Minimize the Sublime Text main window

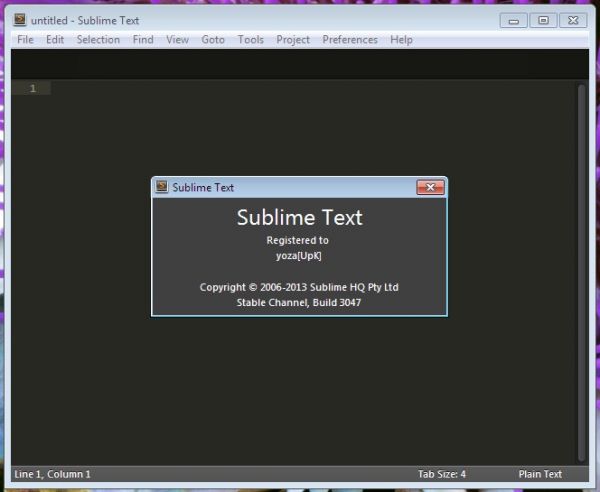point(514,20)
